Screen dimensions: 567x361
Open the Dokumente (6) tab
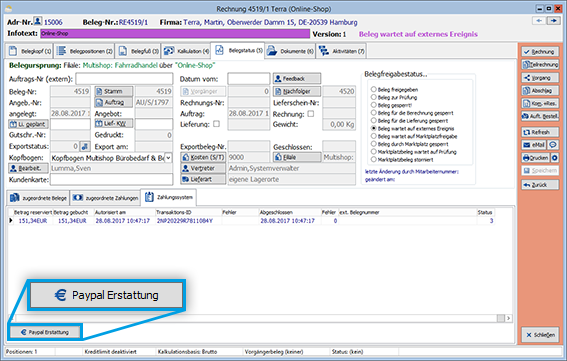(290, 51)
